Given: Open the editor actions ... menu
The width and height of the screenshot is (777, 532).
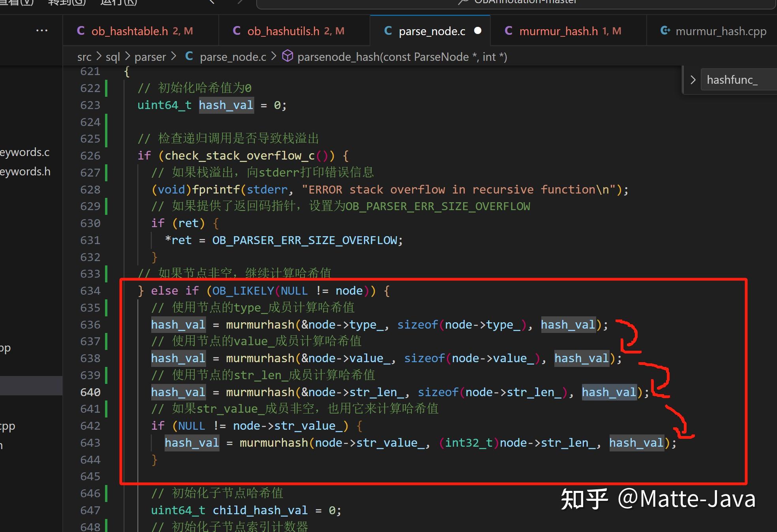Looking at the screenshot, I should [42, 30].
